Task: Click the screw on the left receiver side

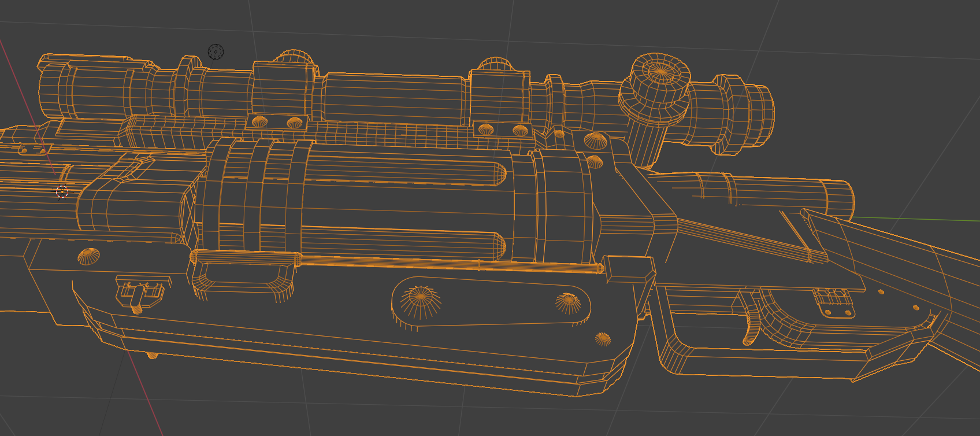Action: [88, 255]
